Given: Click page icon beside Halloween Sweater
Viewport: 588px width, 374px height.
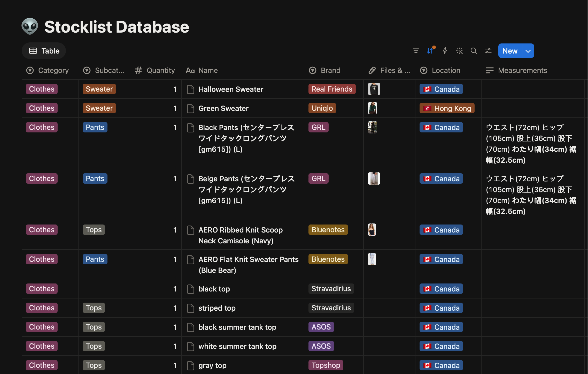Looking at the screenshot, I should 191,89.
